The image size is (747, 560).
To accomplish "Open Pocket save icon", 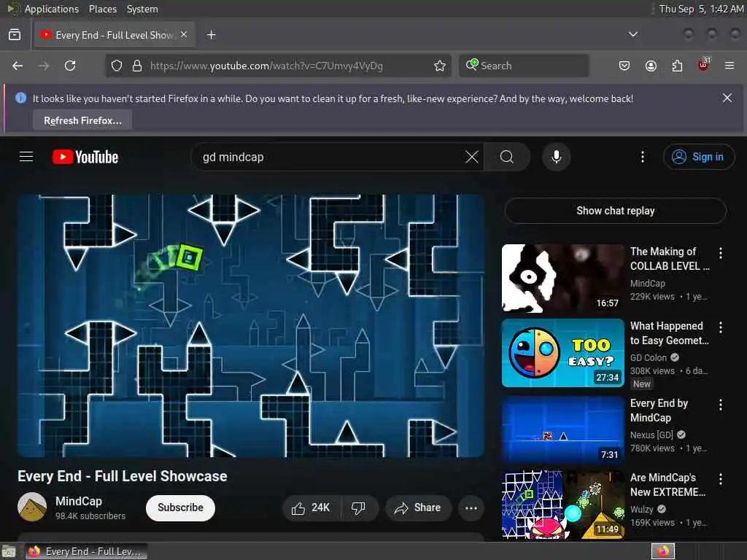I will (624, 66).
